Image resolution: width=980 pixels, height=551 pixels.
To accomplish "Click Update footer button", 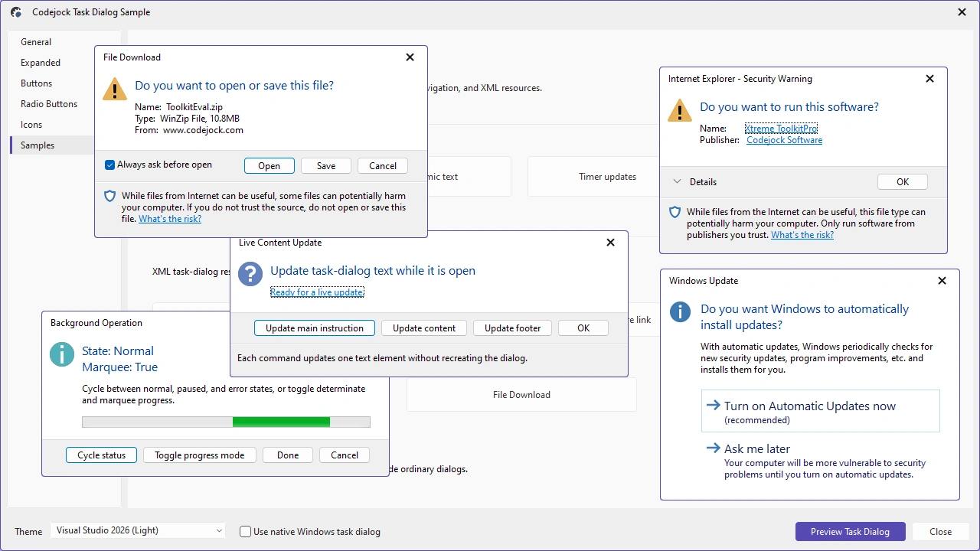I will point(513,328).
